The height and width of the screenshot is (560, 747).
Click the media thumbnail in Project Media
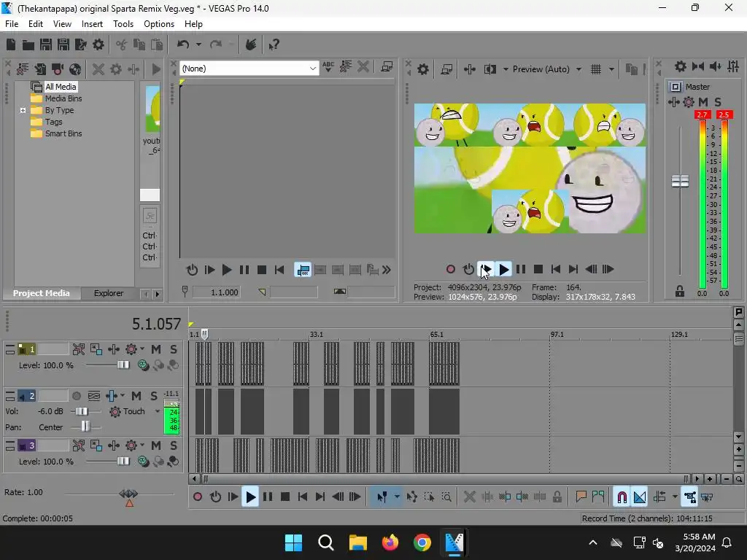152,109
